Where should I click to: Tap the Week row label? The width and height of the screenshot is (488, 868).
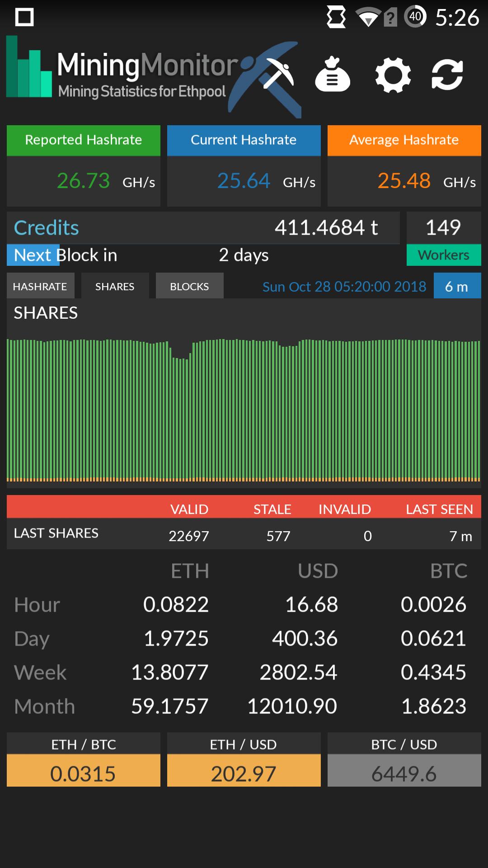pyautogui.click(x=40, y=673)
